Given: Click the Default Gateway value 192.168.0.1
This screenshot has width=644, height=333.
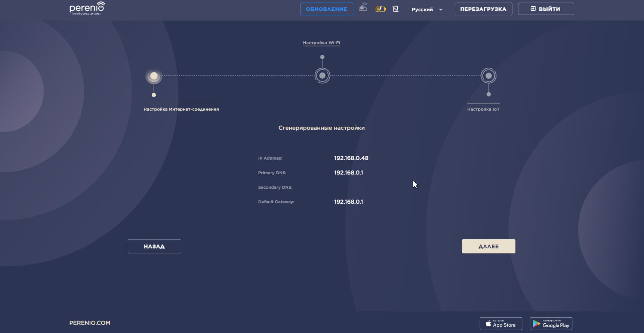Looking at the screenshot, I should 349,202.
